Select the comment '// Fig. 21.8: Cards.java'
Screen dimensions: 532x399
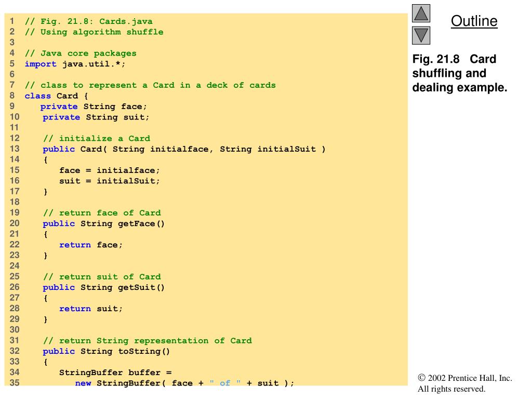coord(88,21)
